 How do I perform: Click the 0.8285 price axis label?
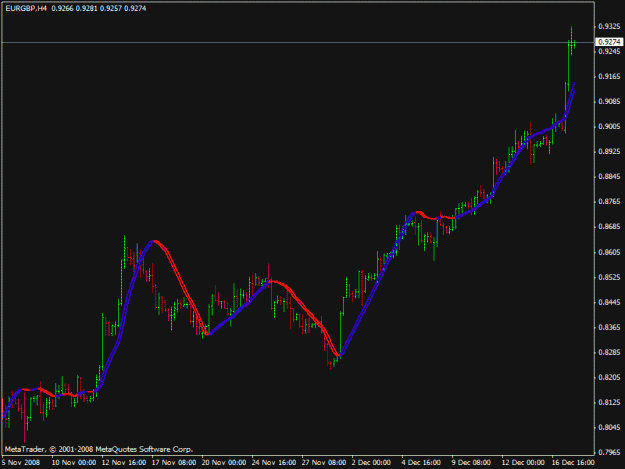tap(609, 353)
